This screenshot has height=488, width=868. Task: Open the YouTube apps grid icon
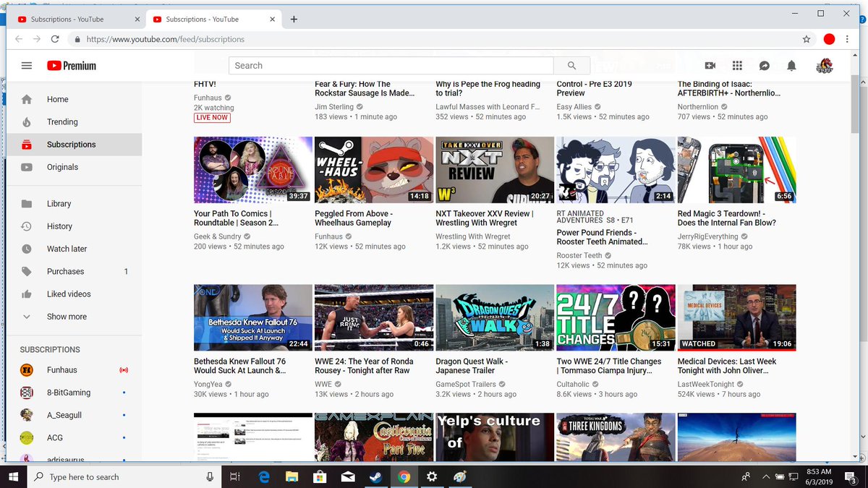tap(737, 66)
